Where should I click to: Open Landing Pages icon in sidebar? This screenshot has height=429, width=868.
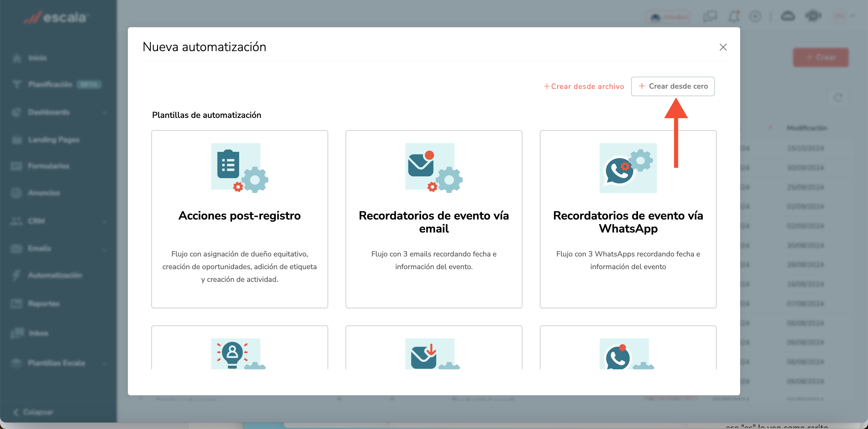tap(17, 140)
